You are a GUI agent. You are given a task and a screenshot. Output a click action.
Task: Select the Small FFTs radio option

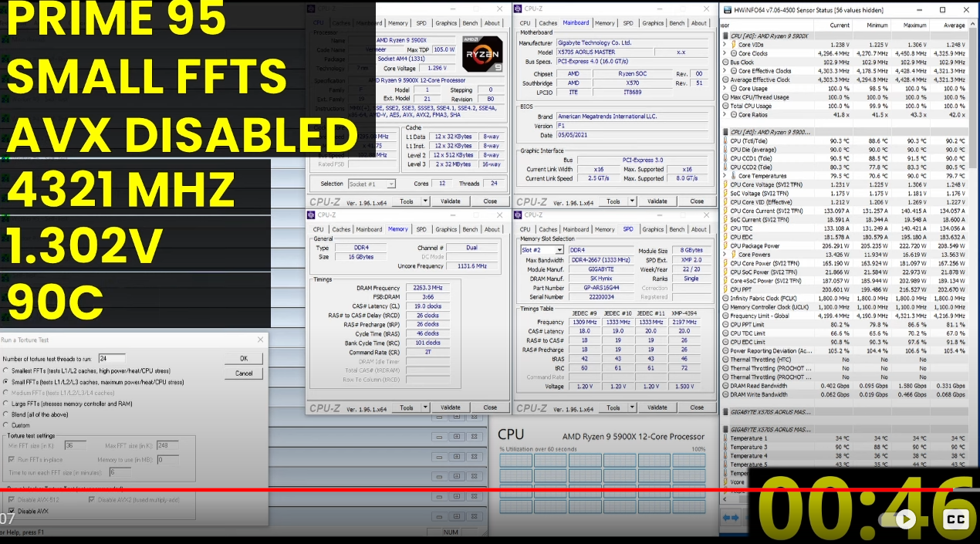coord(6,382)
